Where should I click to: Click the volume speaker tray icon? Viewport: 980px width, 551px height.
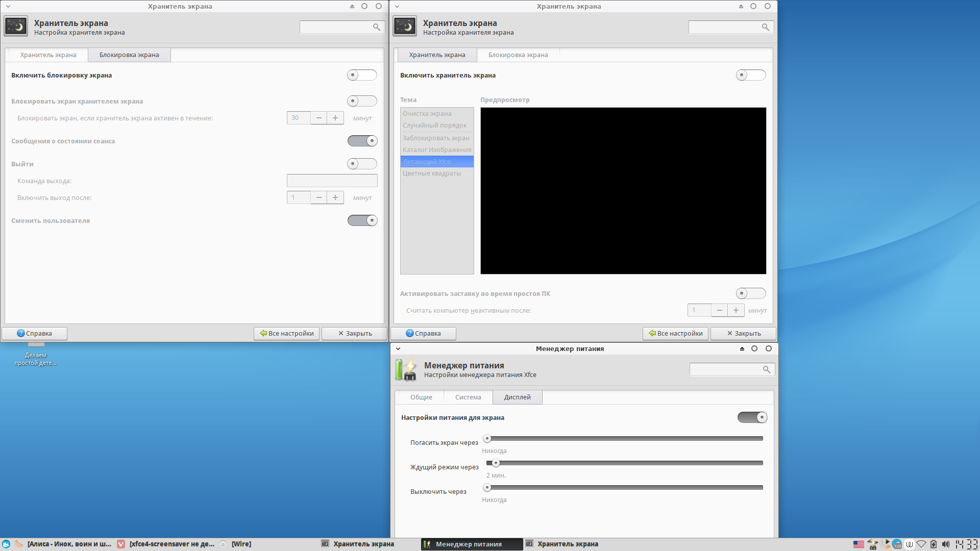(946, 544)
